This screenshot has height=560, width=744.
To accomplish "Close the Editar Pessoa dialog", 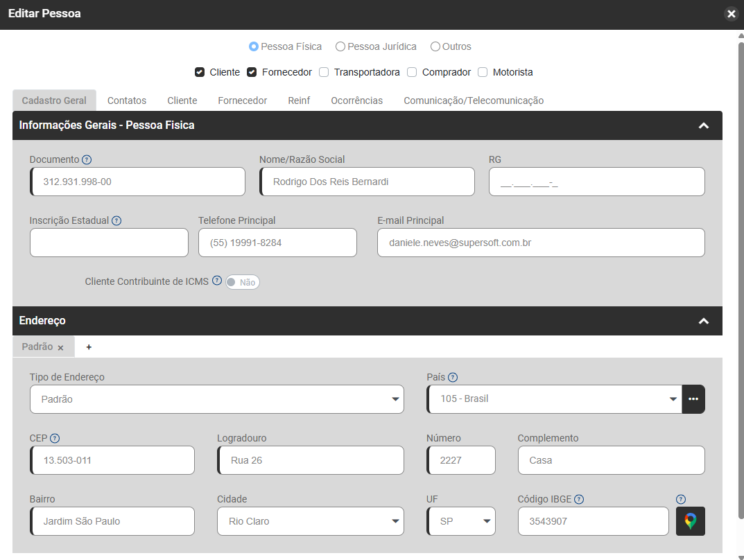I will tap(732, 15).
